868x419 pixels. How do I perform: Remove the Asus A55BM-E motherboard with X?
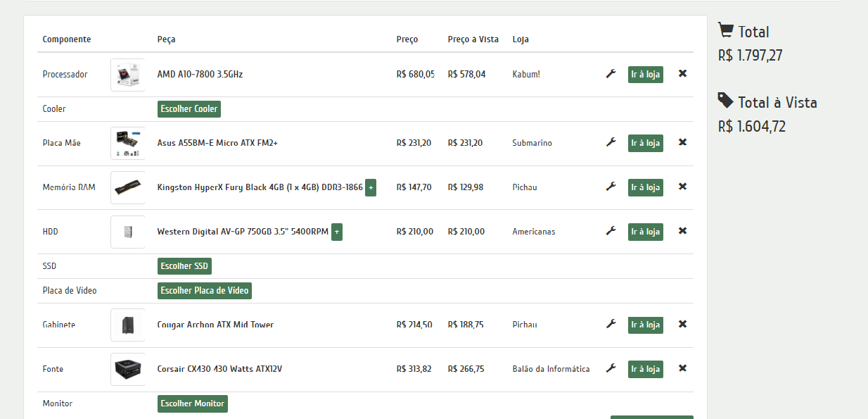point(682,142)
